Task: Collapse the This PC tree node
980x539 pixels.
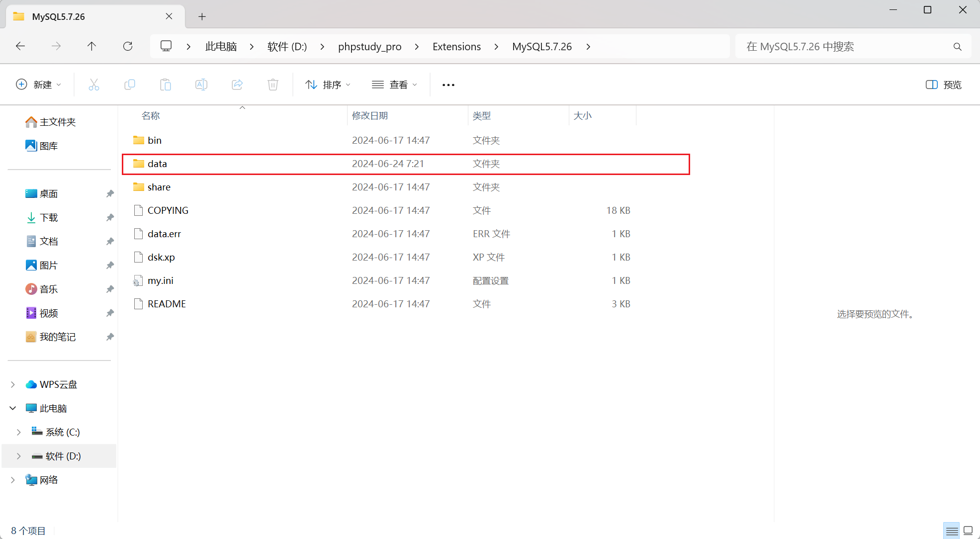Action: coord(13,408)
